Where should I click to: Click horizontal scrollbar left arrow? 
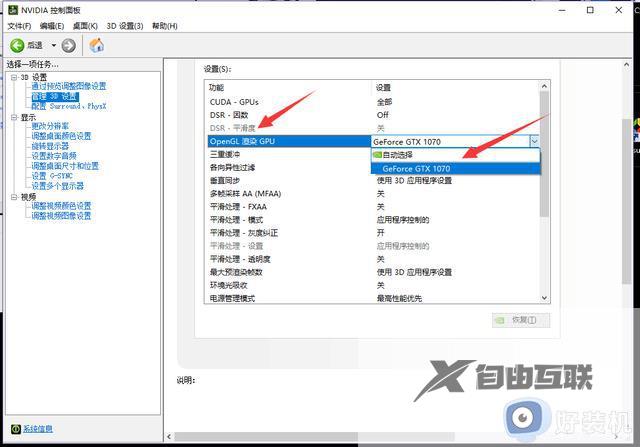tap(169, 437)
